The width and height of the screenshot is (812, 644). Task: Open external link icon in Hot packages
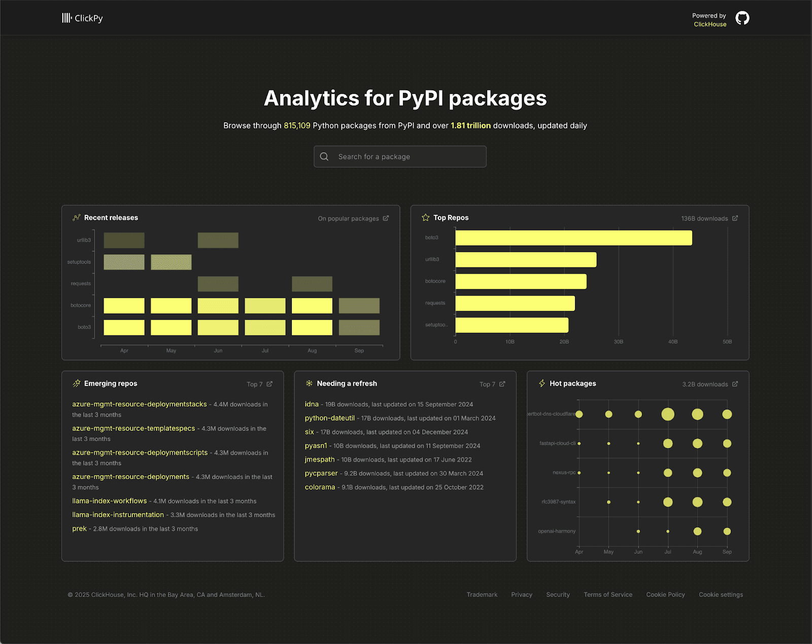735,384
